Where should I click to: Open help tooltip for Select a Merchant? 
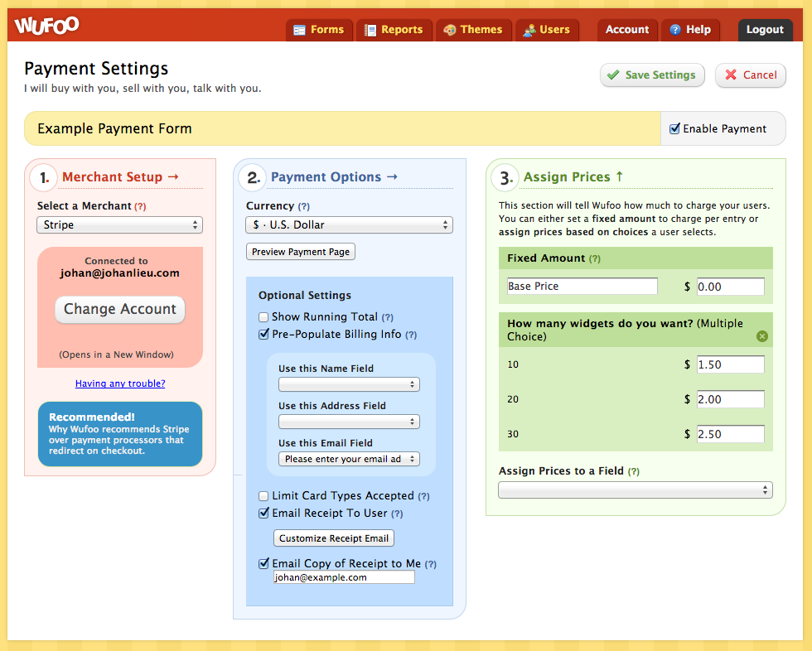click(140, 206)
